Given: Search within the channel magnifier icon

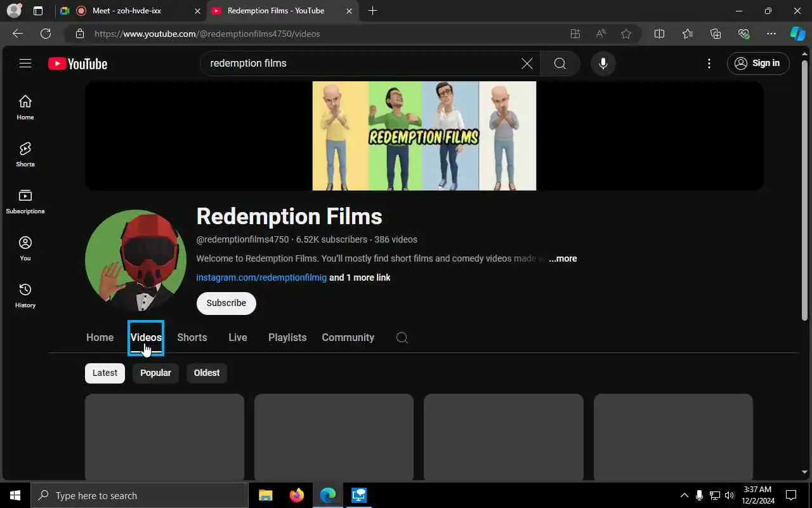Looking at the screenshot, I should pyautogui.click(x=402, y=338).
